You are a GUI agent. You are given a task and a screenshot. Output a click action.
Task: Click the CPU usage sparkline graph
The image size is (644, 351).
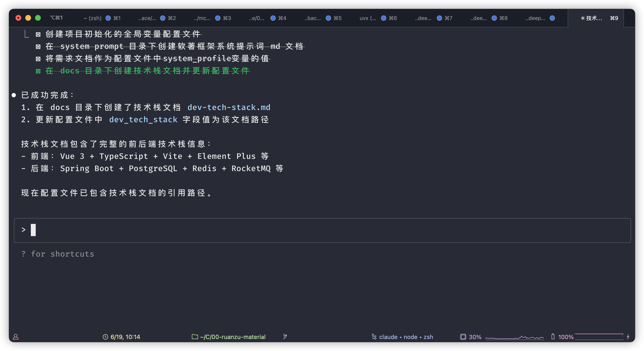(x=514, y=337)
